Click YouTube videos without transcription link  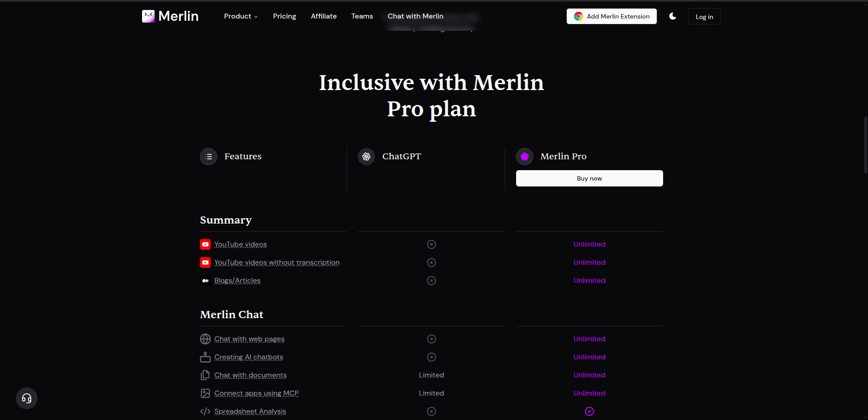tap(277, 262)
